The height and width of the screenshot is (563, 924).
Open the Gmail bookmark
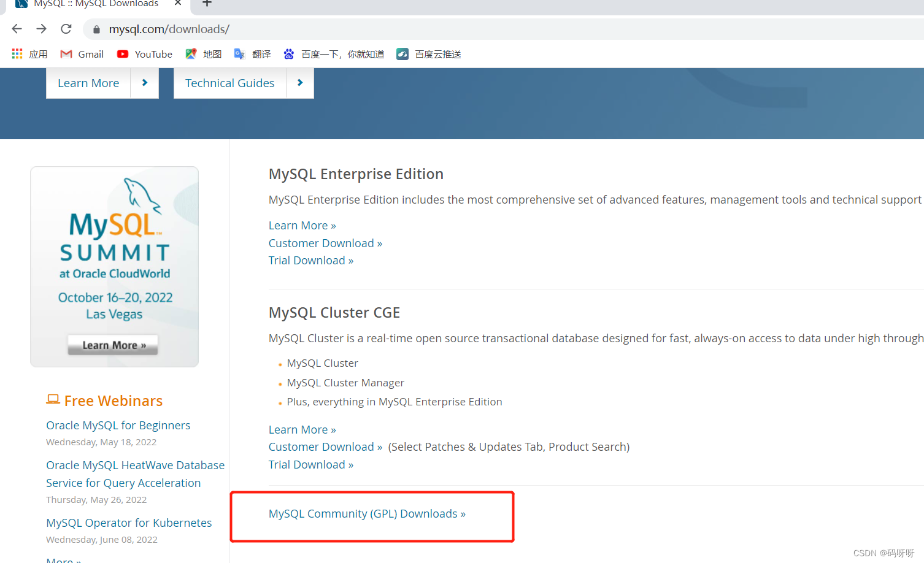coord(82,54)
